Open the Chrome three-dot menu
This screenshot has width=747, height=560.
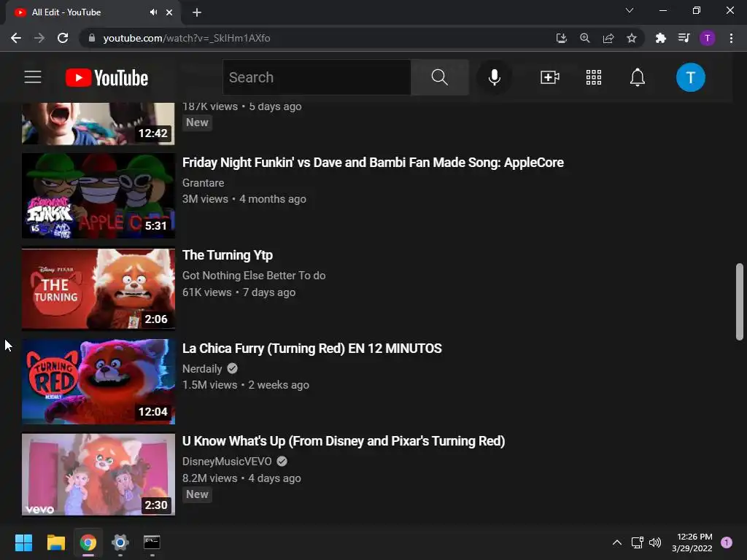coord(731,38)
